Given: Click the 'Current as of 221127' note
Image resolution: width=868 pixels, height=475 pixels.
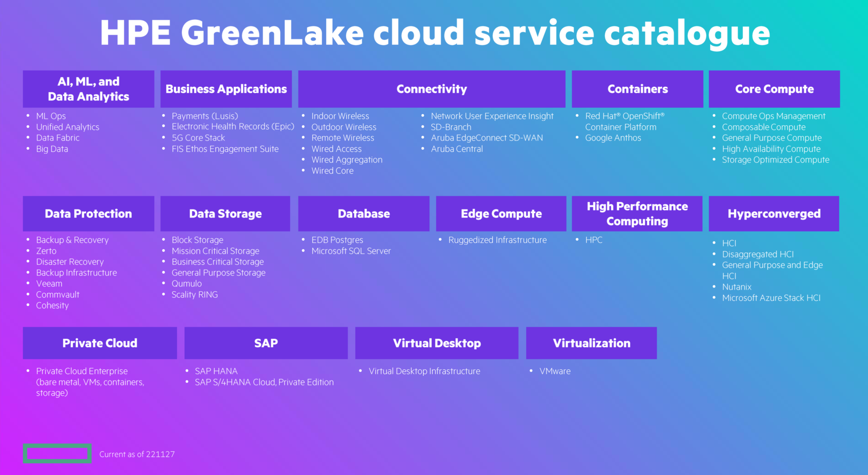Looking at the screenshot, I should [x=137, y=454].
